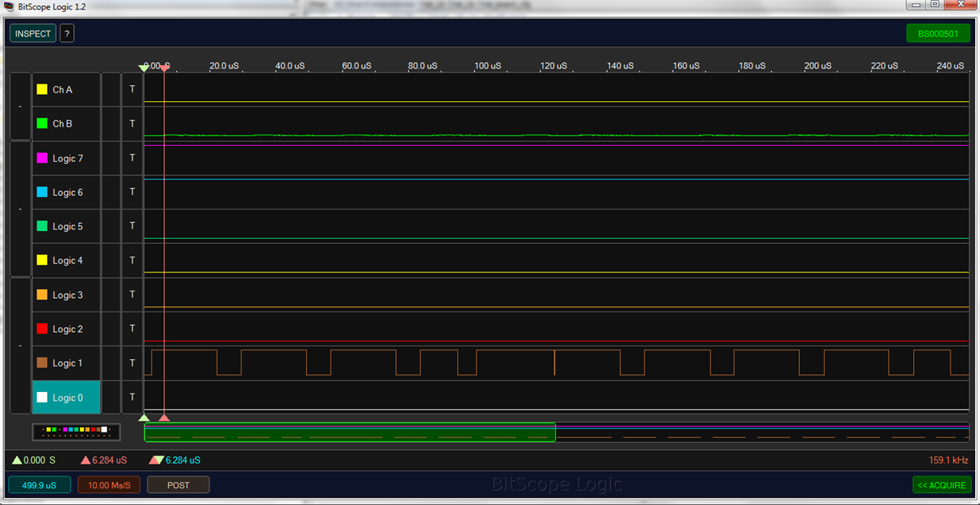Toggle the T trigger for Logic 1

[132, 363]
